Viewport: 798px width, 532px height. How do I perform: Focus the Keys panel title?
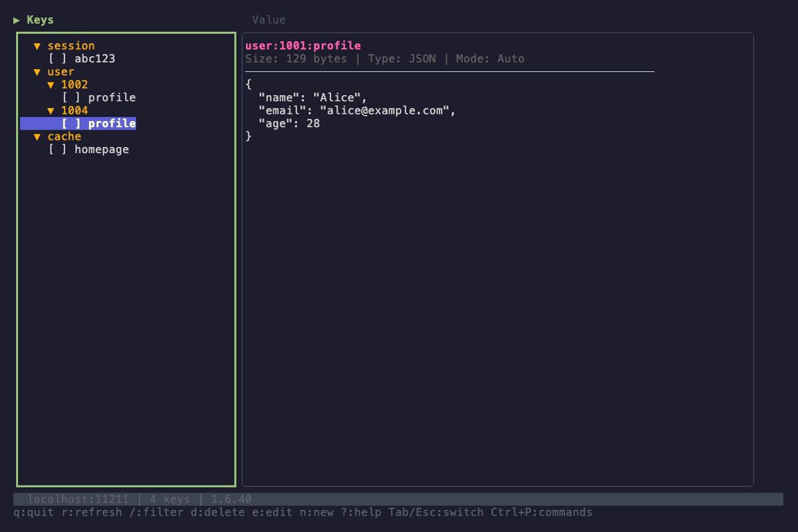tap(40, 20)
